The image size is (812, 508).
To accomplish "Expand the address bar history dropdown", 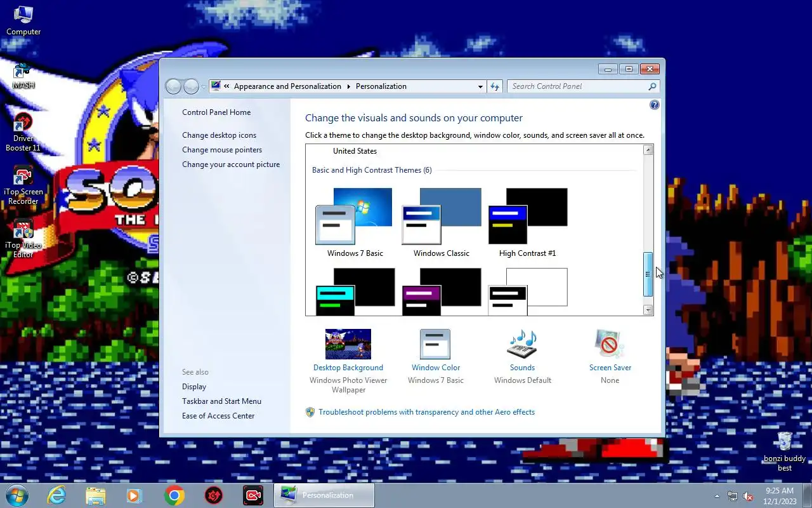I will pyautogui.click(x=480, y=86).
